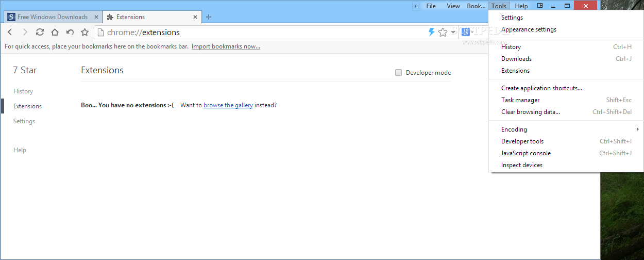The height and width of the screenshot is (260, 644).
Task: Open JavaScript console entry
Action: coord(566,153)
